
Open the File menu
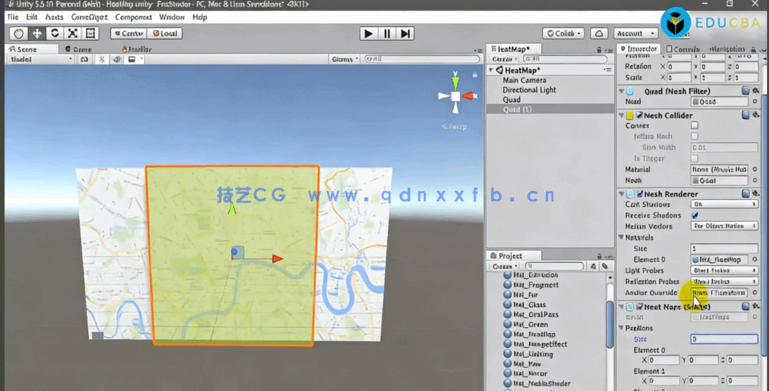tap(13, 17)
